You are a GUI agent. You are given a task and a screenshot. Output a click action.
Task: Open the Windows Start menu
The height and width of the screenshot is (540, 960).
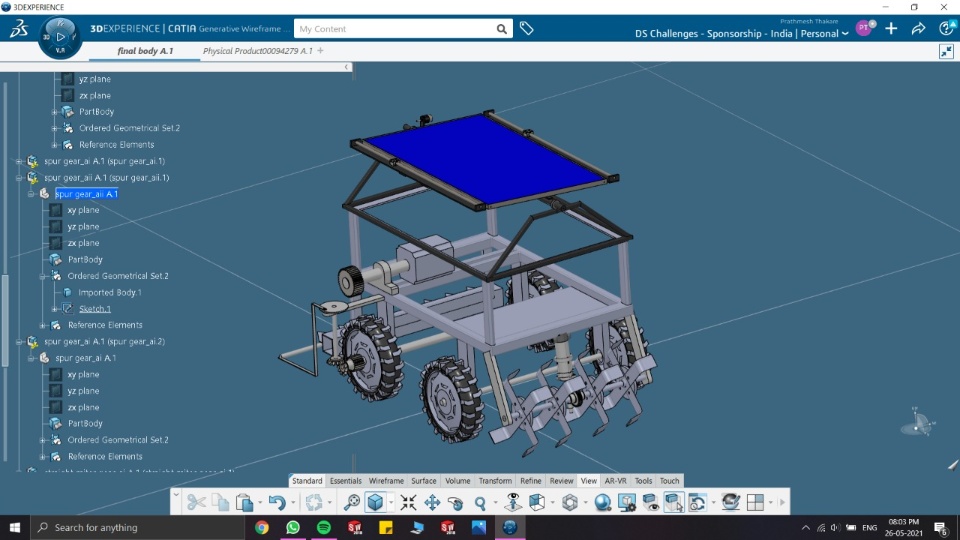click(15, 527)
